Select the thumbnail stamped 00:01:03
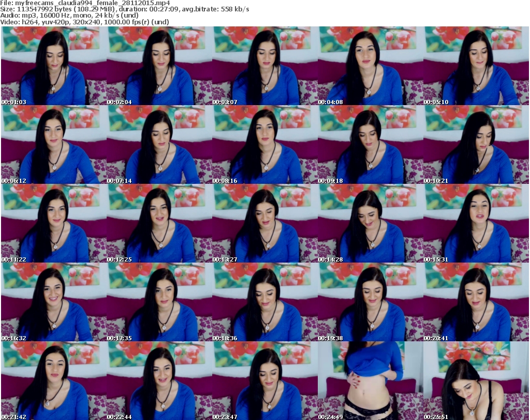Image resolution: width=530 pixels, height=420 pixels. tap(54, 66)
